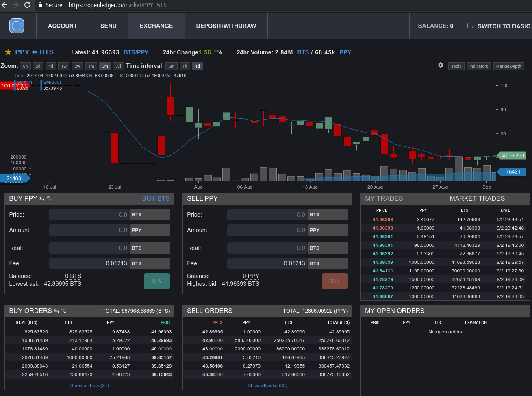Set chart zoom to 4d
This screenshot has height=396, width=532.
coord(50,66)
